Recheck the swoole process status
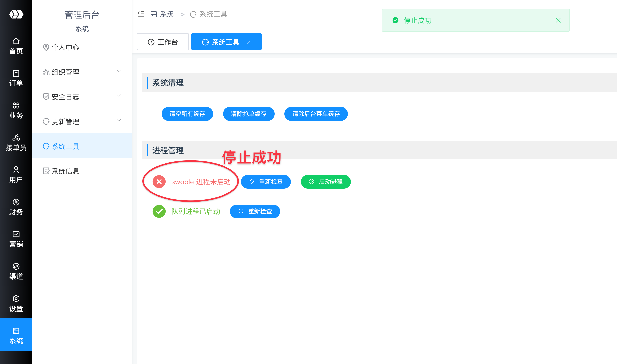 point(266,182)
